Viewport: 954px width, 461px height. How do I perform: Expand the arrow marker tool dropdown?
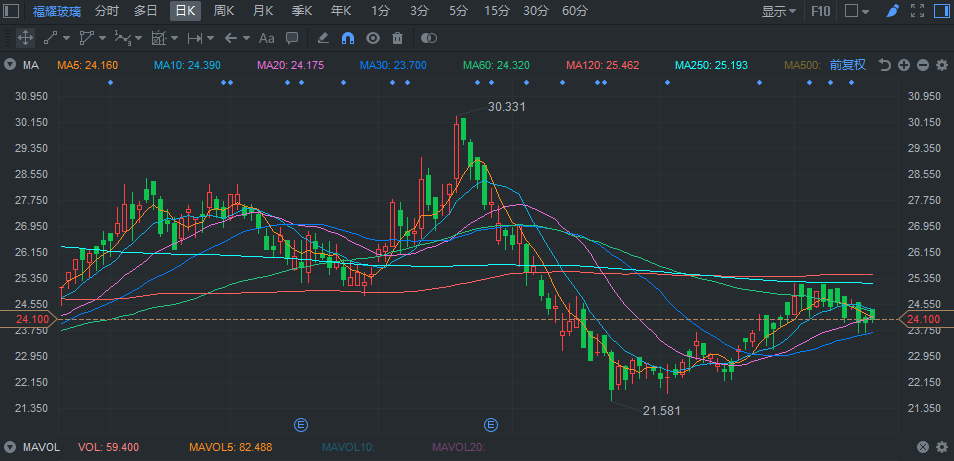click(246, 38)
